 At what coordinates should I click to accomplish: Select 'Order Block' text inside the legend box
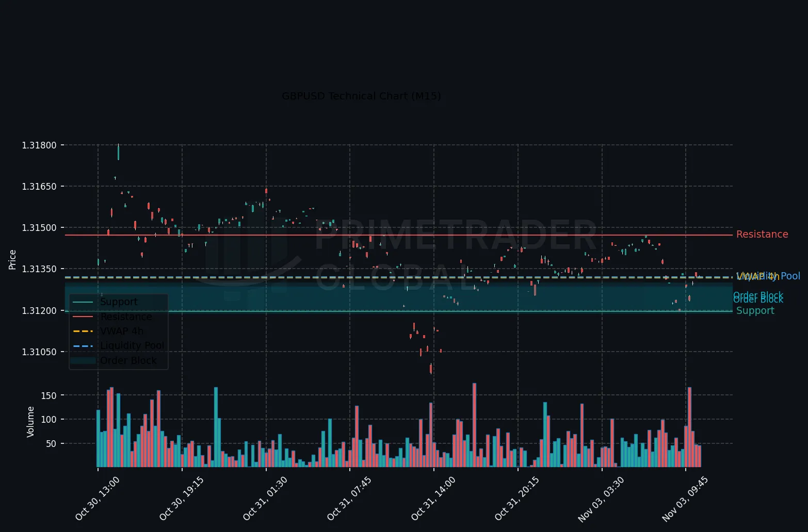tap(128, 360)
